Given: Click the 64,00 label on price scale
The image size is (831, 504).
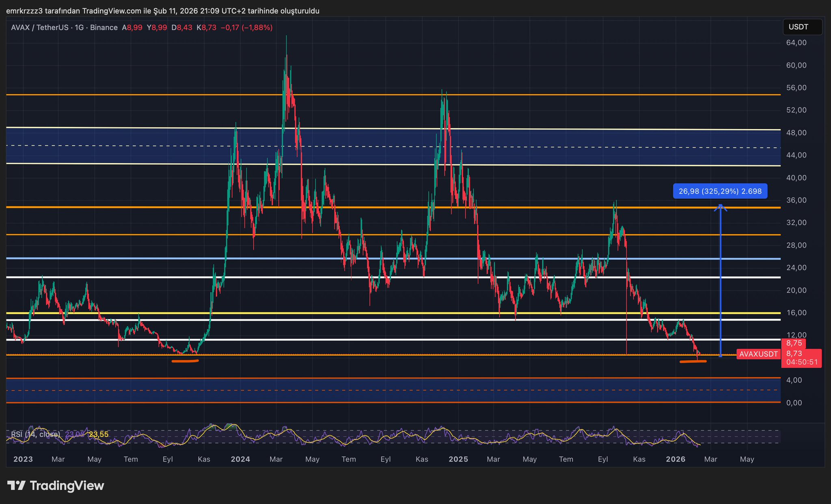Looking at the screenshot, I should (x=796, y=43).
